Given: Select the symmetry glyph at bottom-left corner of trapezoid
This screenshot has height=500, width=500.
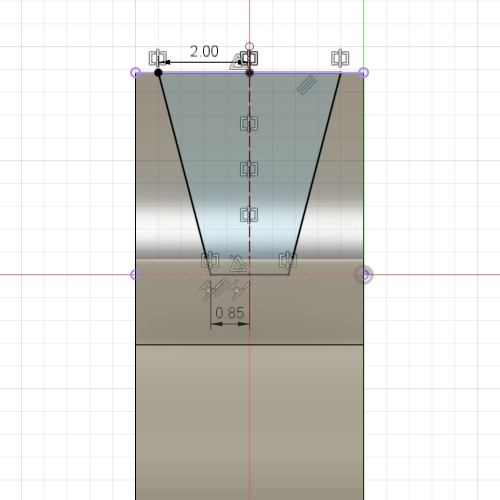Looking at the screenshot, I should pyautogui.click(x=210, y=260).
